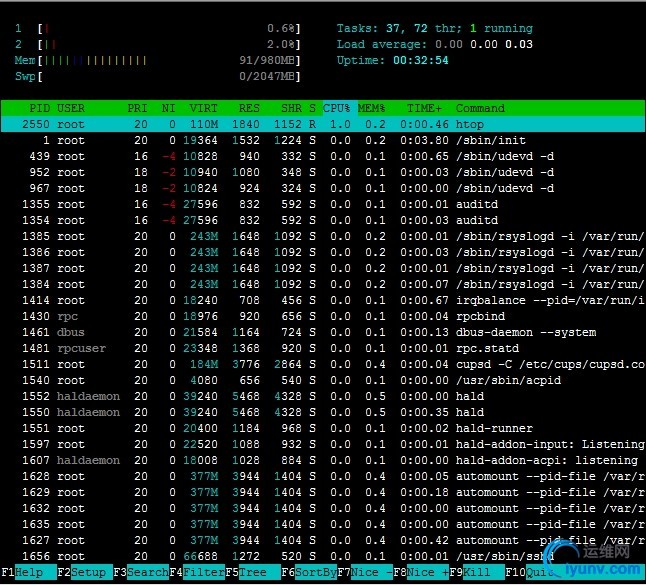
Task: Click F9 Kill in the bottom bar
Action: tap(477, 572)
